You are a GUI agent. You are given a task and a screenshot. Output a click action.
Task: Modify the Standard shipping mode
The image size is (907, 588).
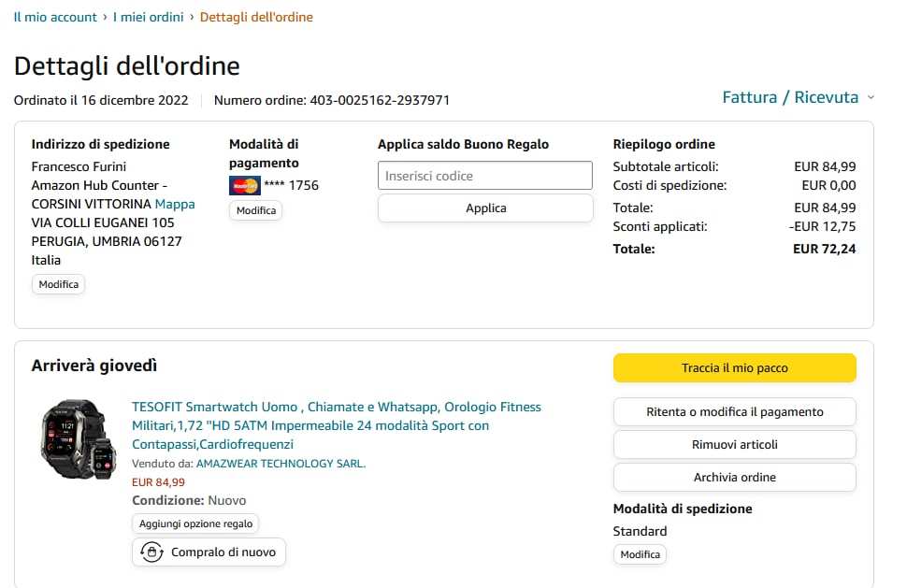640,554
